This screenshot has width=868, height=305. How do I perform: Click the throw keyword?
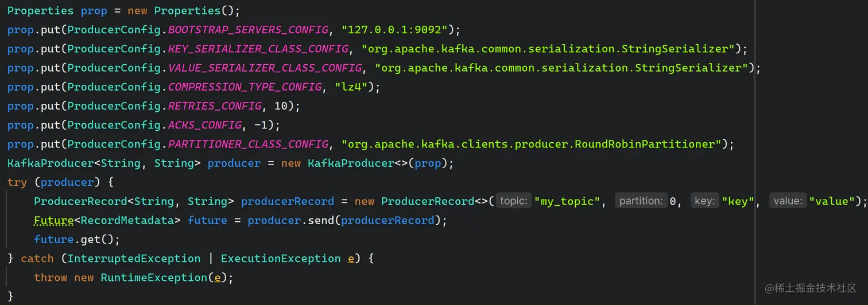point(51,277)
